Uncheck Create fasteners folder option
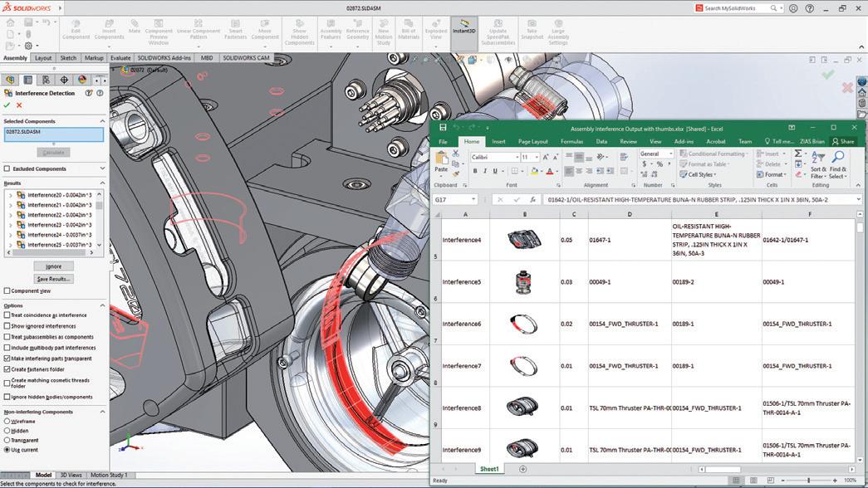Screen dimensions: 868x488 (7, 369)
